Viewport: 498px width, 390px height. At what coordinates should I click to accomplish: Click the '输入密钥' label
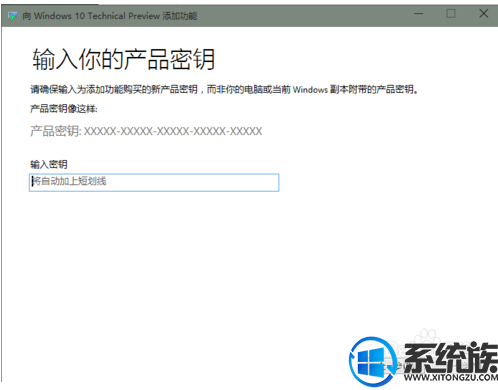coord(49,164)
